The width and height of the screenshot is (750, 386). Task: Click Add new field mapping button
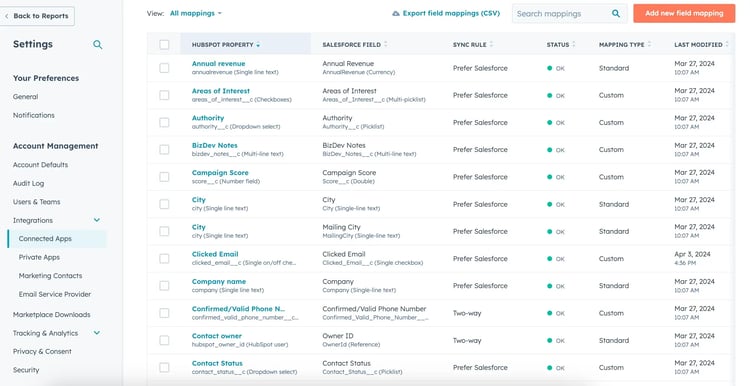684,13
